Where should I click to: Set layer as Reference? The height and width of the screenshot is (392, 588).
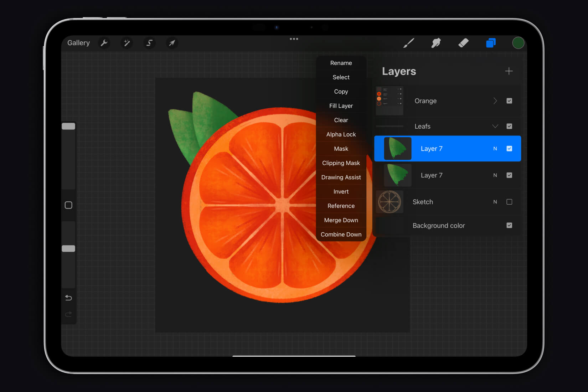coord(341,206)
